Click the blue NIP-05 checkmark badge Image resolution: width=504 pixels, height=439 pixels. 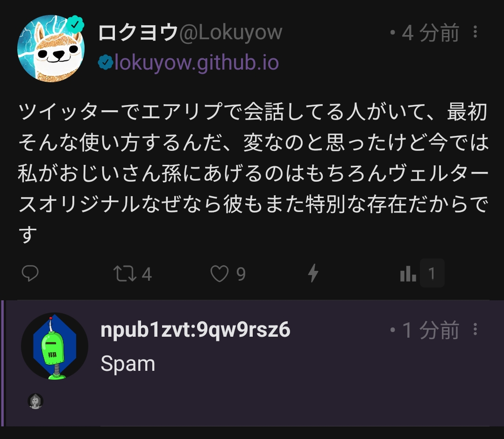tap(106, 62)
